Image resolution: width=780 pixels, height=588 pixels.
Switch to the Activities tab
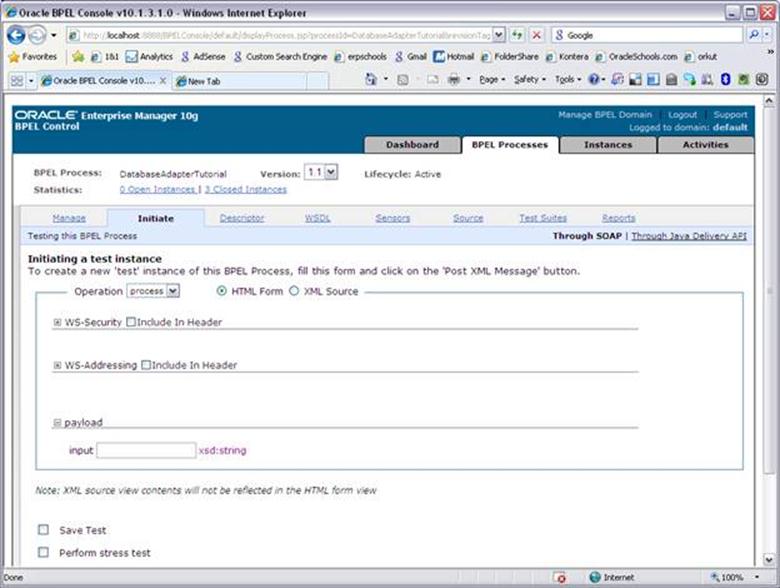[705, 145]
